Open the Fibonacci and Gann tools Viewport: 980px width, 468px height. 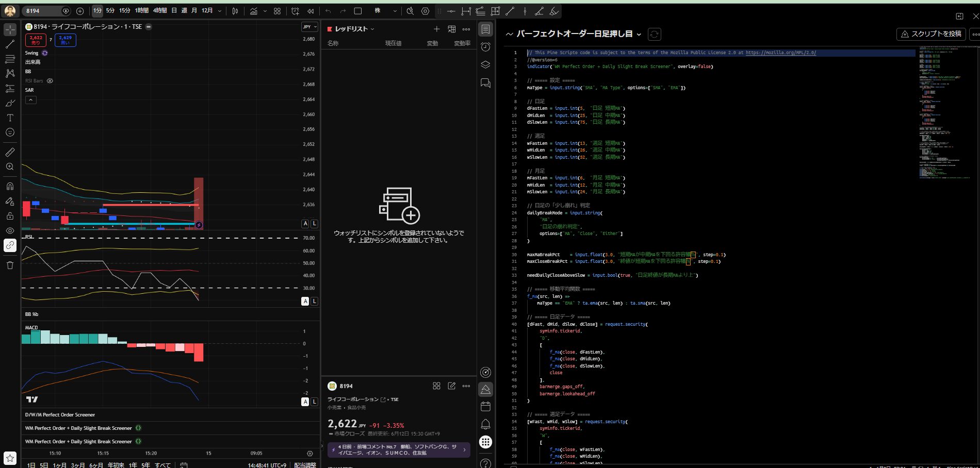10,59
